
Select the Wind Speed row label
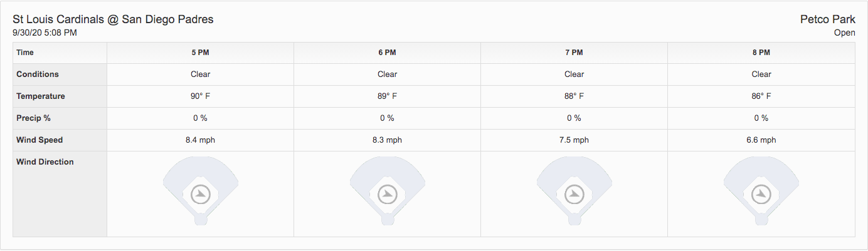point(40,140)
